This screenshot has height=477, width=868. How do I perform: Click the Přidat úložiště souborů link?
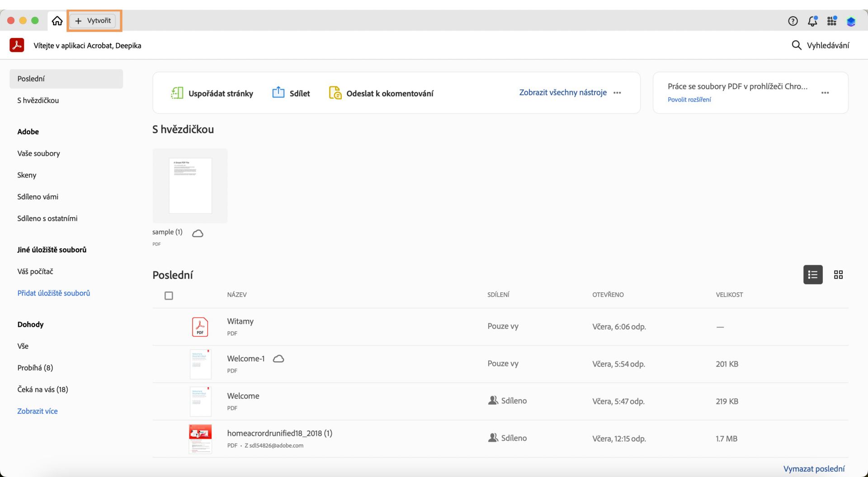coord(53,293)
